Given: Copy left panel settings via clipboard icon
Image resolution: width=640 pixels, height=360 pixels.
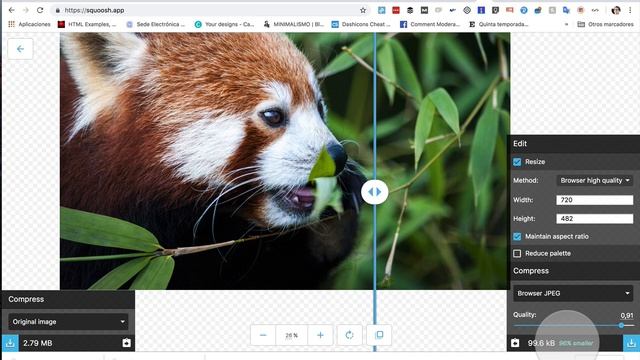Looking at the screenshot, I should click(127, 343).
